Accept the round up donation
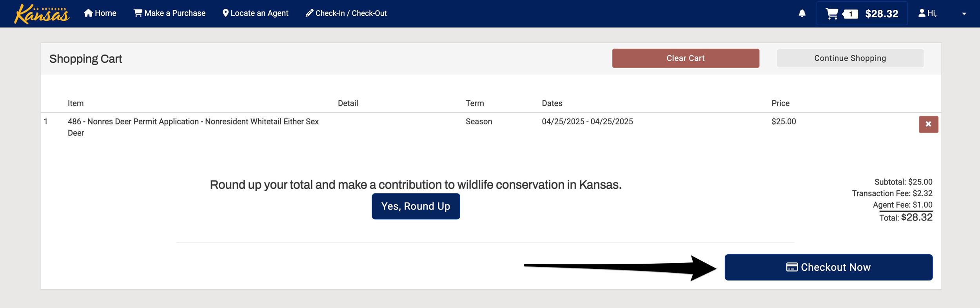980x308 pixels. click(416, 206)
